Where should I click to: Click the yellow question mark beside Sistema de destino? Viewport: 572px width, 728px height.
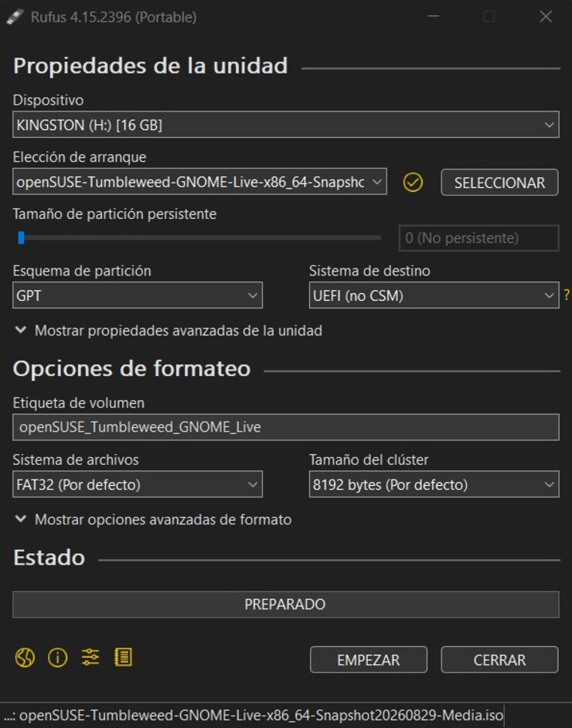(x=567, y=295)
